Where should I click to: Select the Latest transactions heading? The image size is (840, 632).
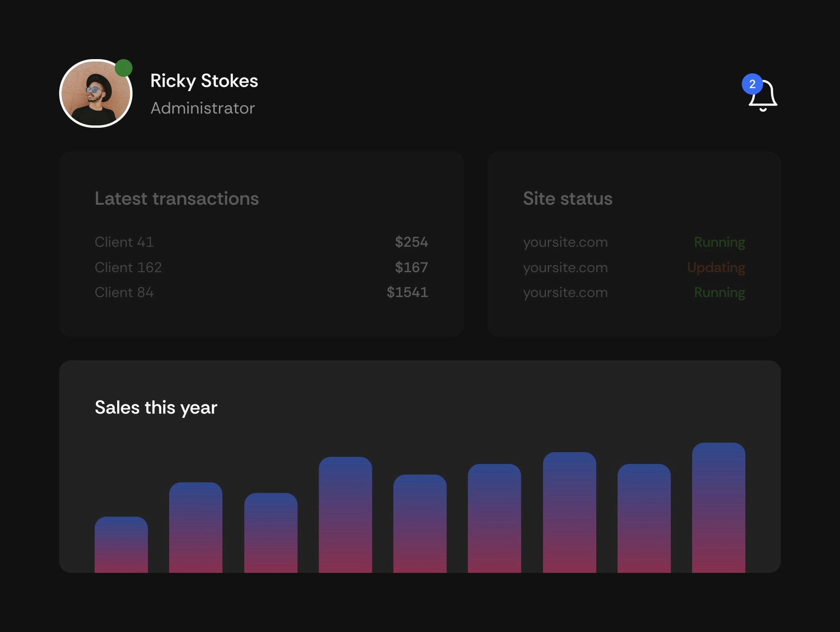pos(177,199)
